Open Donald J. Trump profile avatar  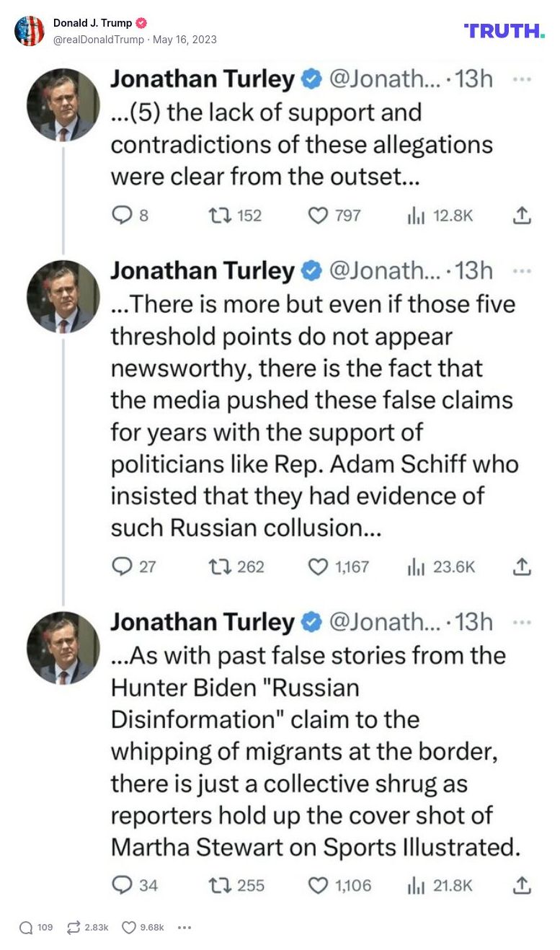30,31
